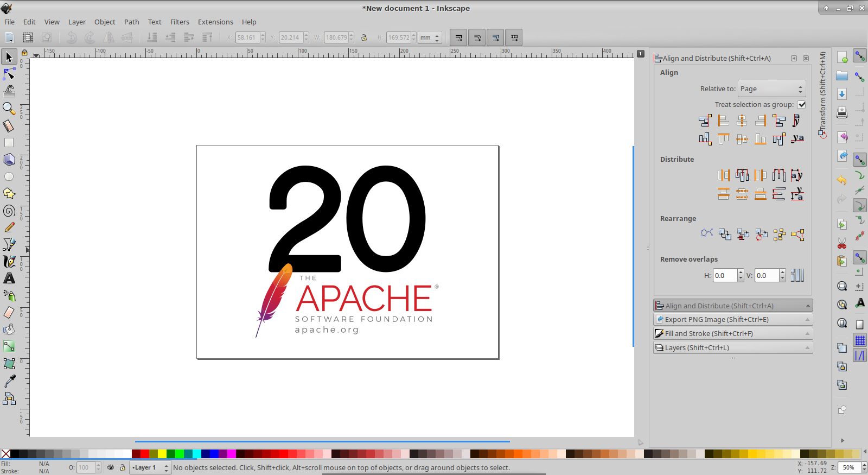Toggle layer visibility eye icon

(x=111, y=467)
